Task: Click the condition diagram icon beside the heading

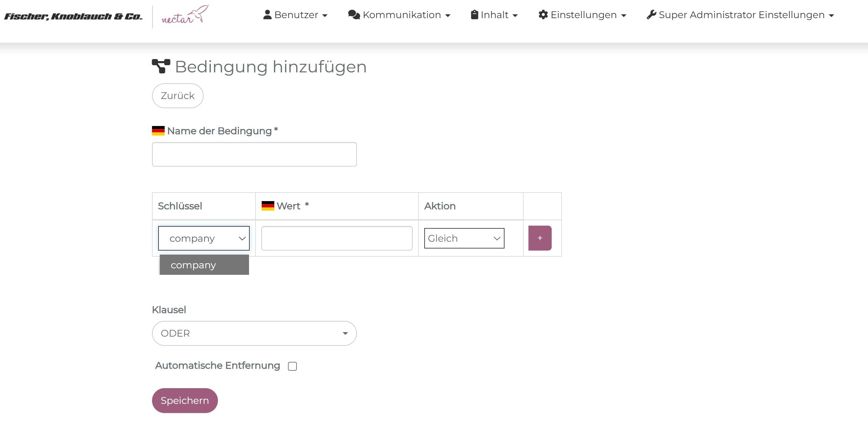Action: click(x=161, y=66)
